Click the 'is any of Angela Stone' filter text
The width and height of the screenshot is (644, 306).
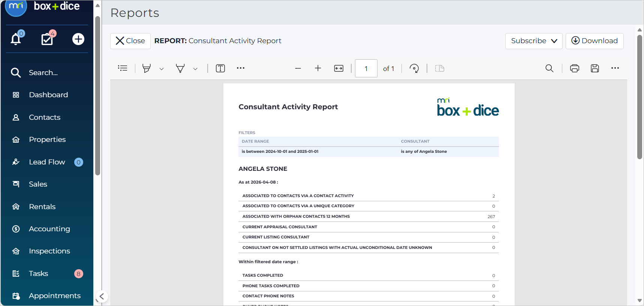pyautogui.click(x=424, y=152)
